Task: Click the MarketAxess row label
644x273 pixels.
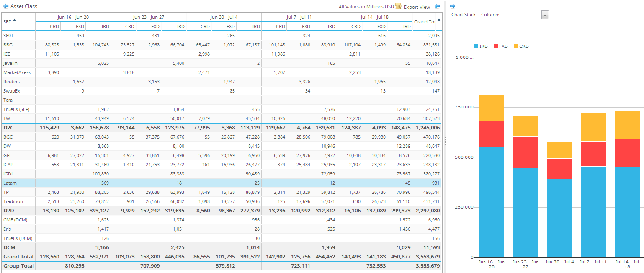Action: pos(17,72)
